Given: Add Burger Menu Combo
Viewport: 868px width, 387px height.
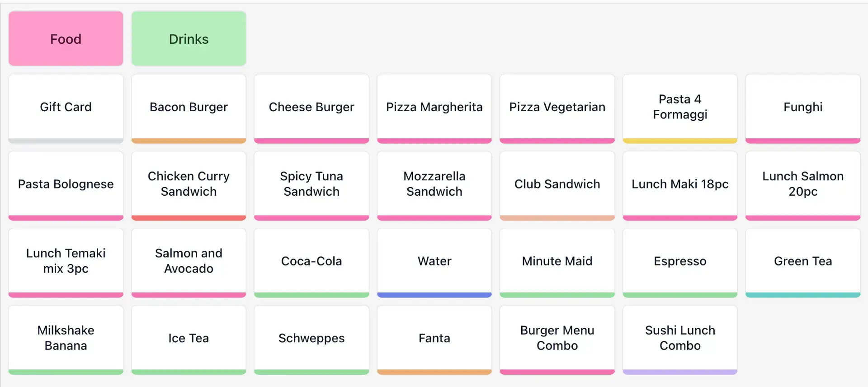Looking at the screenshot, I should coord(557,338).
